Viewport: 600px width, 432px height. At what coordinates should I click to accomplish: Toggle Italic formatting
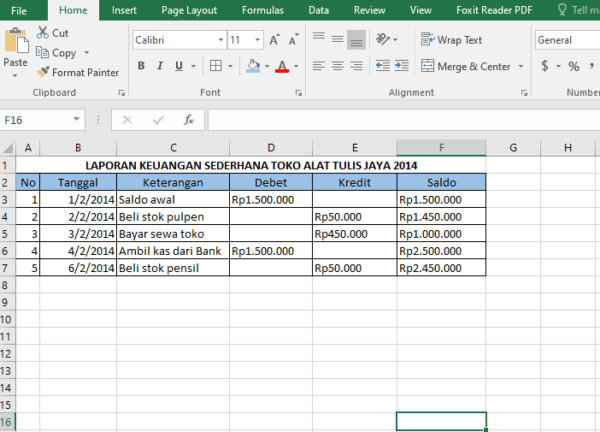pyautogui.click(x=158, y=66)
